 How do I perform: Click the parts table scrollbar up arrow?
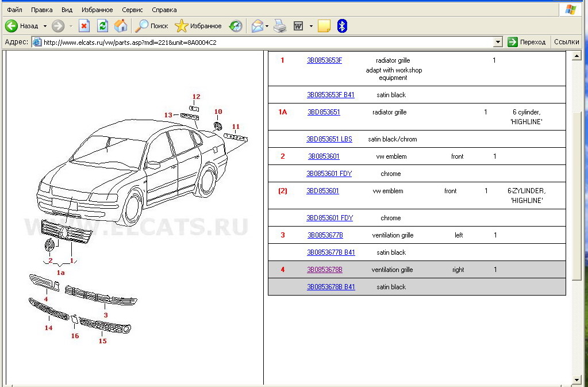click(577, 56)
